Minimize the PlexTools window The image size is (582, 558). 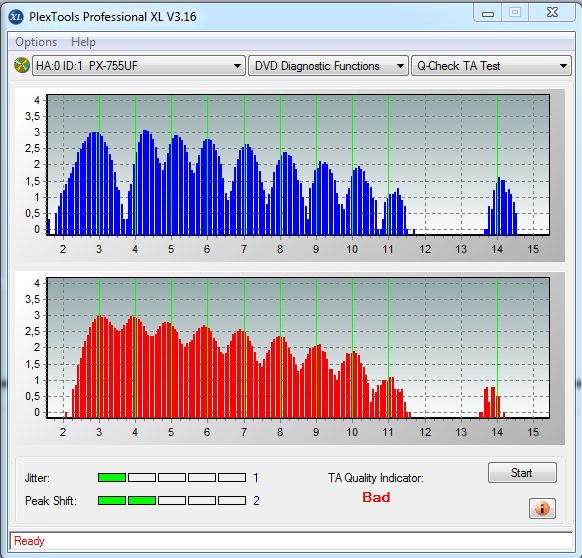pyautogui.click(x=488, y=13)
